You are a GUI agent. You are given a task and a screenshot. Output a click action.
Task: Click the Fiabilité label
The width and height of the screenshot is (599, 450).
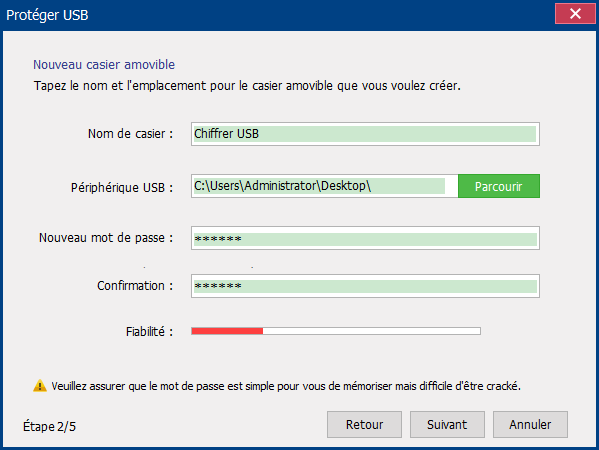tap(149, 331)
